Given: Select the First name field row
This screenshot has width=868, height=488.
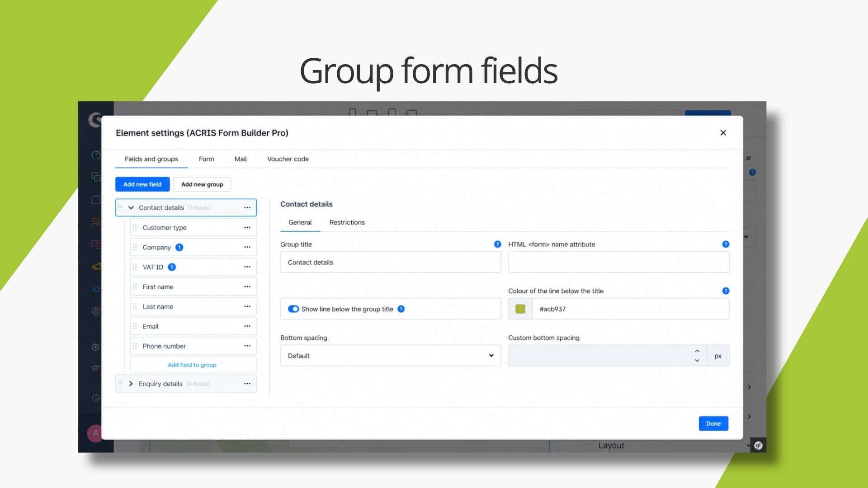Looking at the screenshot, I should (x=193, y=287).
